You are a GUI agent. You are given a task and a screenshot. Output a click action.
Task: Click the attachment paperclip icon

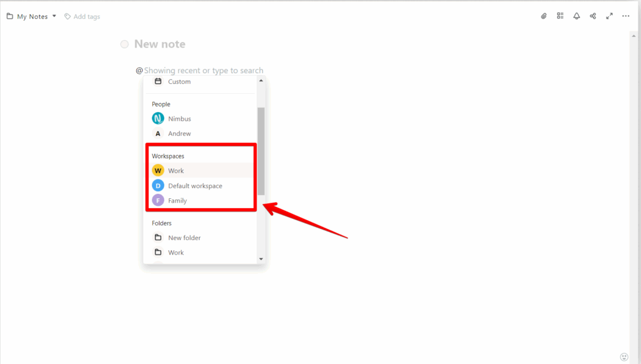pos(544,16)
